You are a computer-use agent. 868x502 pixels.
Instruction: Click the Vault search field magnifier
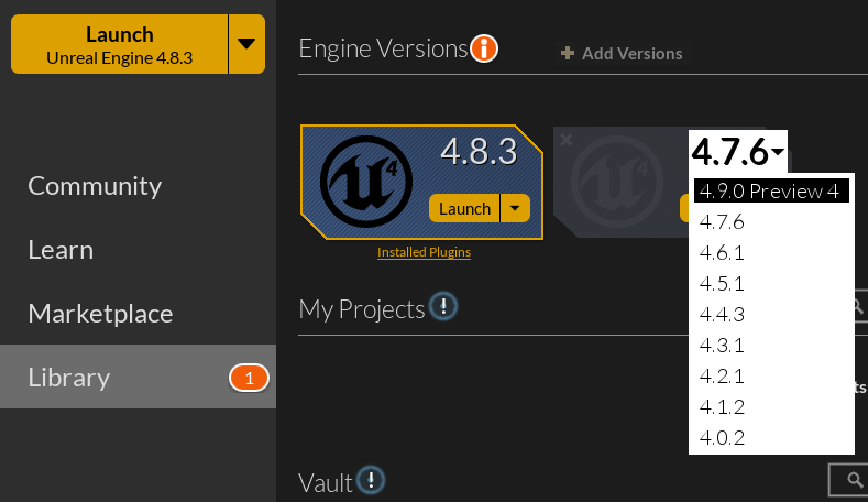(854, 479)
